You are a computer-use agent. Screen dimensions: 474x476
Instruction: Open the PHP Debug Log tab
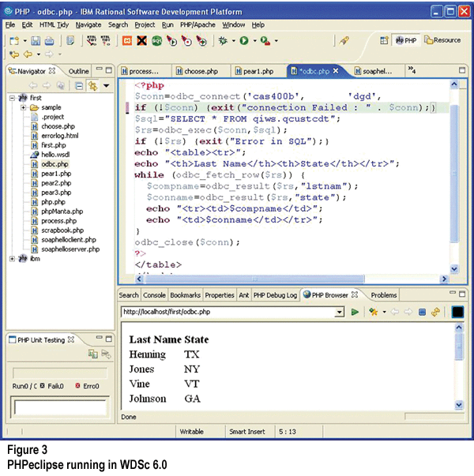[x=275, y=295]
